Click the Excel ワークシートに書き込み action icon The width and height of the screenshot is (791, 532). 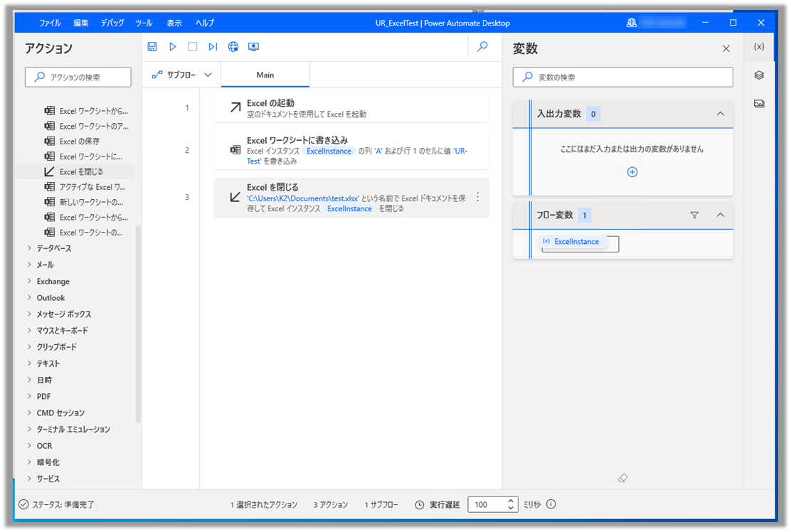235,150
